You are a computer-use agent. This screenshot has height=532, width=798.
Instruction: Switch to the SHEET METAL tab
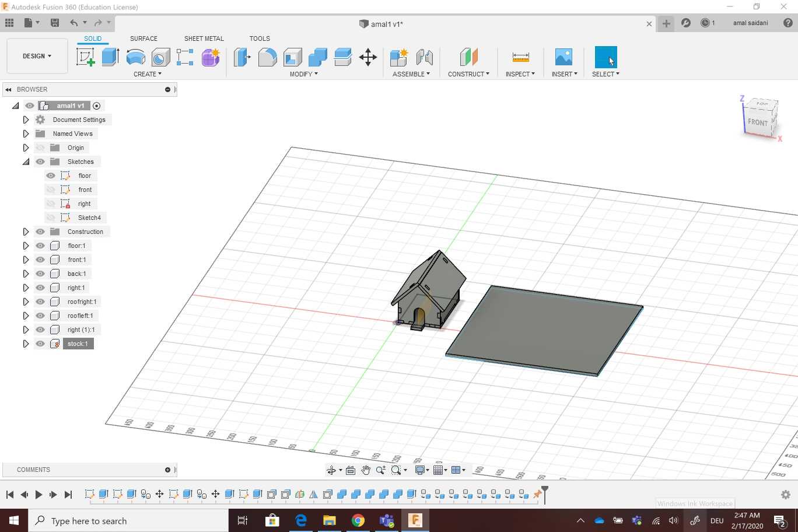coord(204,38)
